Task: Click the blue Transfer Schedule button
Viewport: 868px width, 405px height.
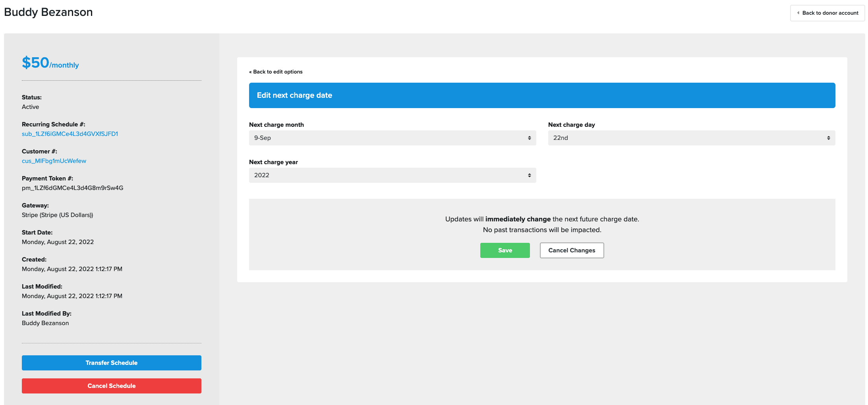Action: [x=111, y=363]
